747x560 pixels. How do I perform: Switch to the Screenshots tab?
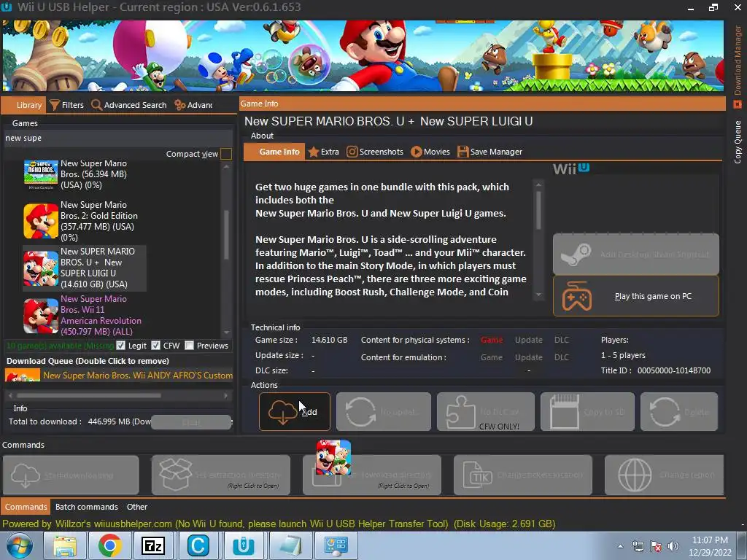tap(375, 152)
